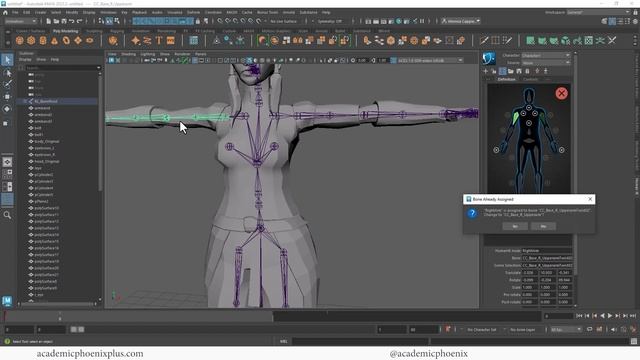Click the range slider bar handle
The image size is (640, 360).
[77, 329]
